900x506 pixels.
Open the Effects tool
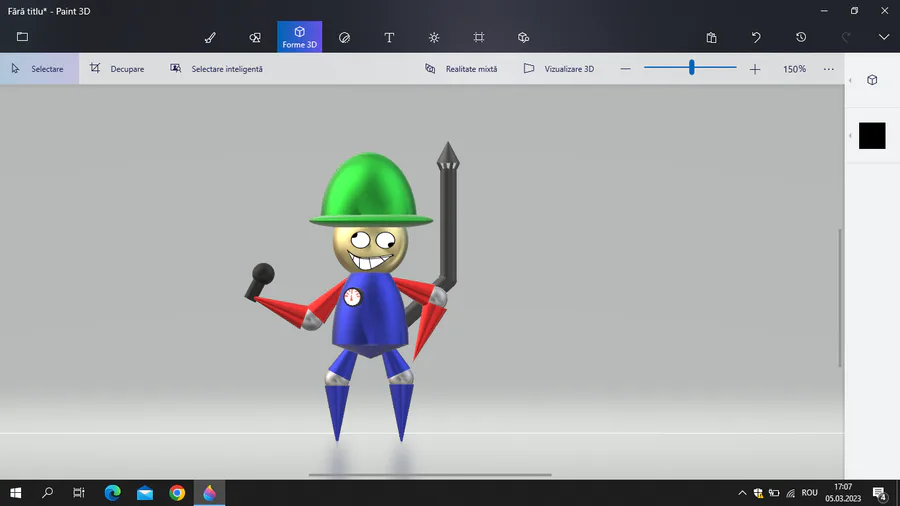[x=434, y=37]
